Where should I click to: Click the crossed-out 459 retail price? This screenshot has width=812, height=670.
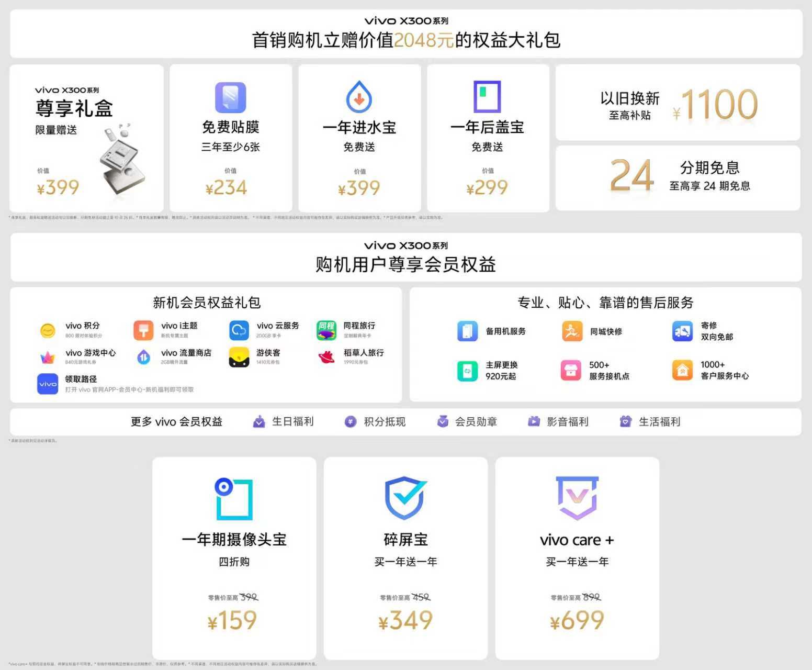tap(421, 597)
